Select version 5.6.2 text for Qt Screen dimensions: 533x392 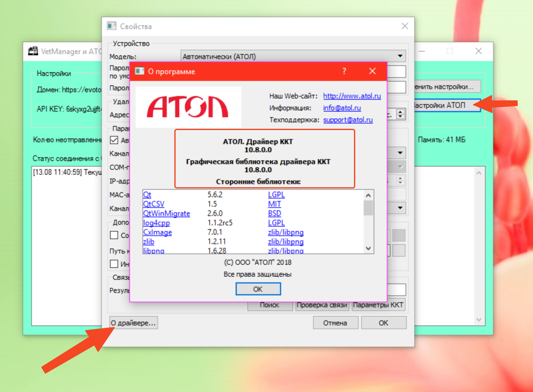[x=215, y=195]
